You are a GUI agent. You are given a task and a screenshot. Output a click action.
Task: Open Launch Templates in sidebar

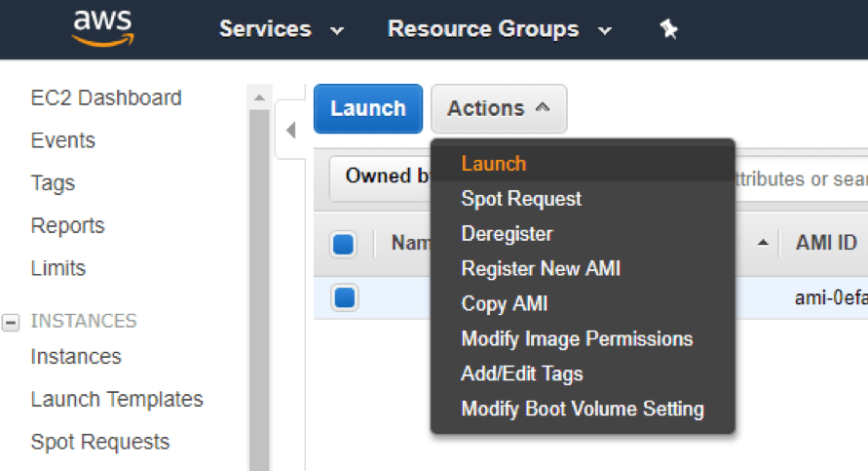(117, 399)
